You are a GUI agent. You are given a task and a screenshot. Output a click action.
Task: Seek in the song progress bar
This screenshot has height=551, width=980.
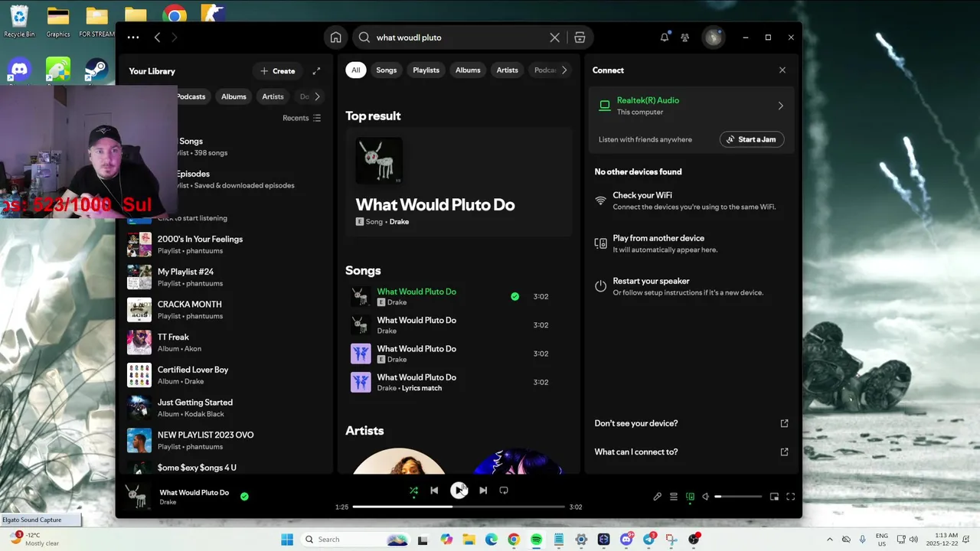click(459, 507)
